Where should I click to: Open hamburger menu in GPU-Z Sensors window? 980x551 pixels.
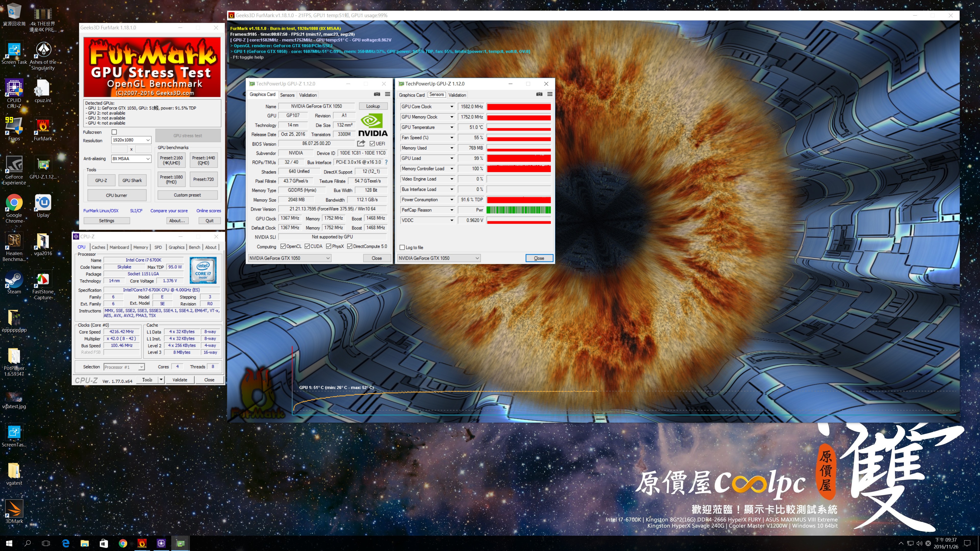coord(550,94)
